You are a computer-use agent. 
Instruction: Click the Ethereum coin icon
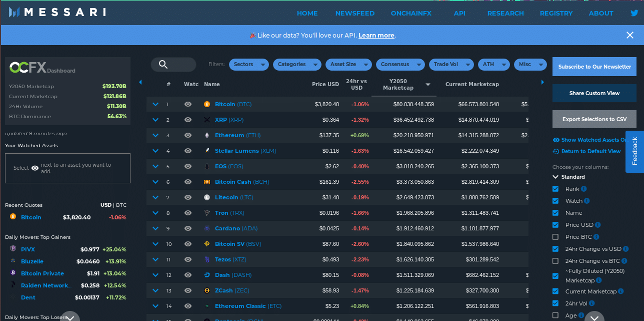click(207, 135)
